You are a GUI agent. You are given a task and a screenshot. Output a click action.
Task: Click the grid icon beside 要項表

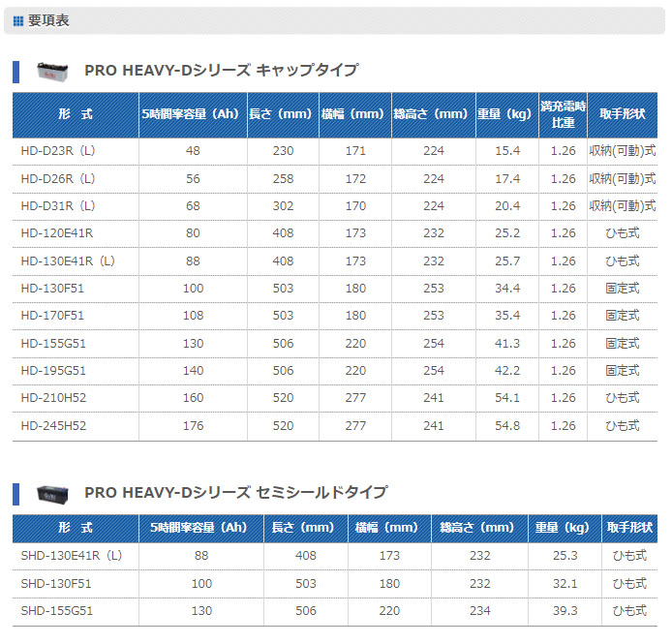(x=18, y=20)
